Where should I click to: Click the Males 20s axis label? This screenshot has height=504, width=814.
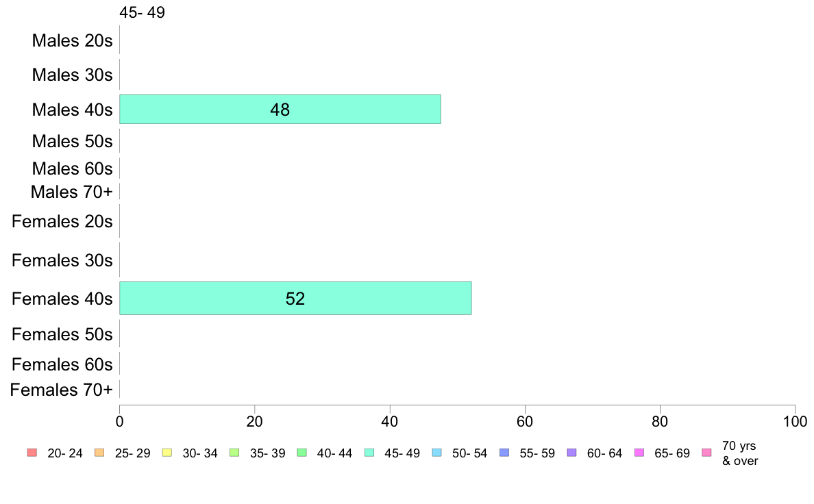point(72,40)
